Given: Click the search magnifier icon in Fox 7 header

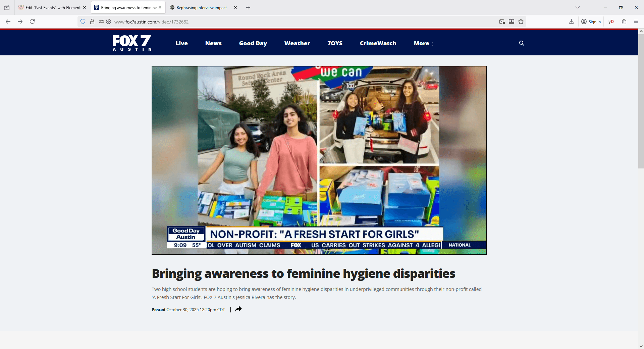Looking at the screenshot, I should tap(521, 43).
